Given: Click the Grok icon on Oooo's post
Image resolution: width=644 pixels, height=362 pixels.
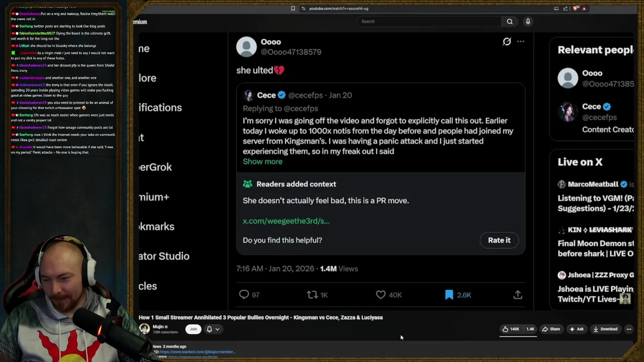Looking at the screenshot, I should [507, 42].
